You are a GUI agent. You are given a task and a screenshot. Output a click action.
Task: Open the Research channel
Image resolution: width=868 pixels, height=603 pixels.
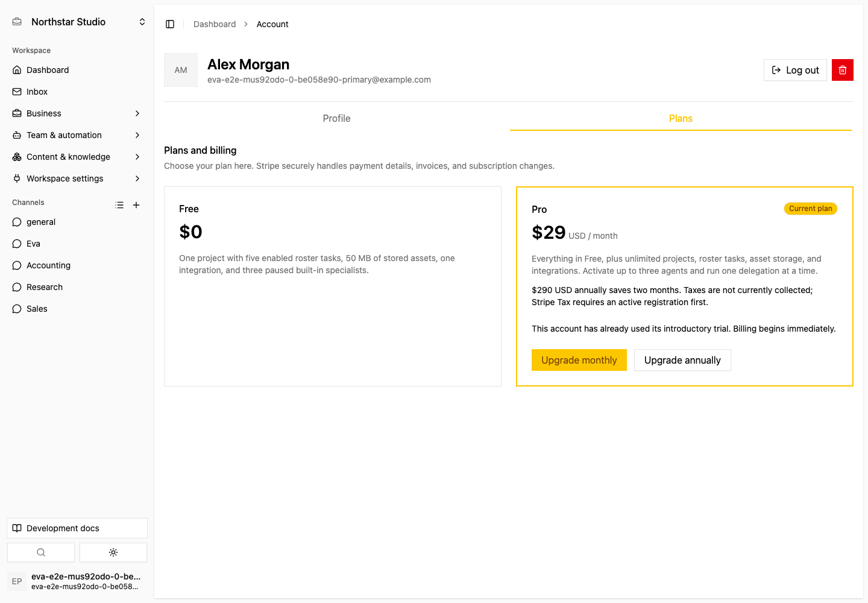[77, 287]
